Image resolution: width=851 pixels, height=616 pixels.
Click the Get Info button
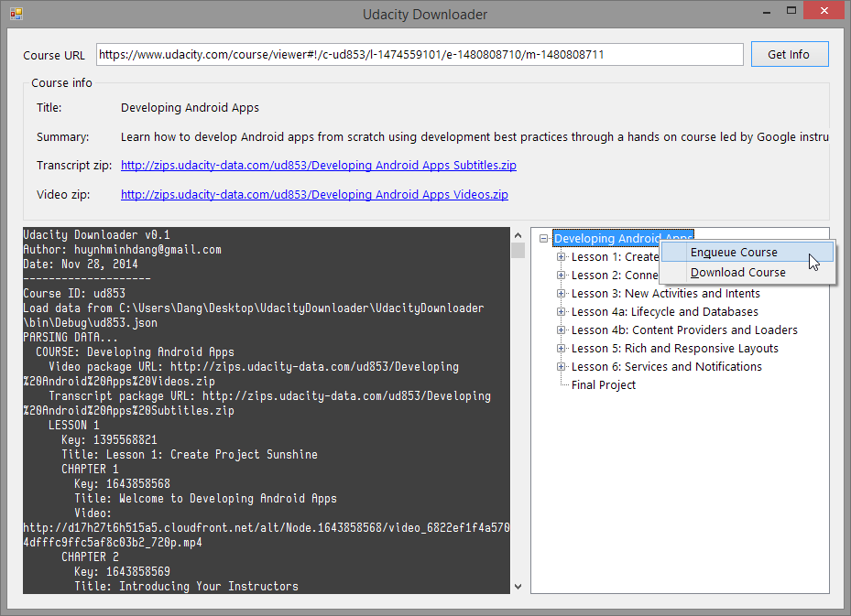point(790,54)
